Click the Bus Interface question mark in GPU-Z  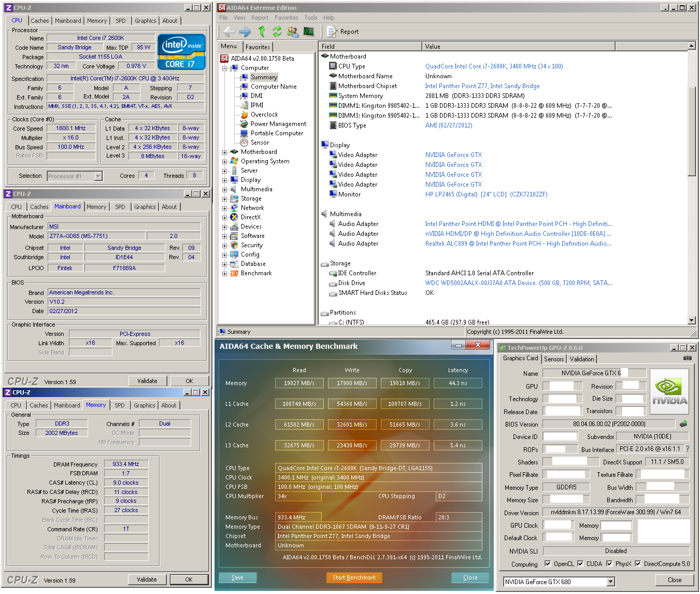(688, 449)
